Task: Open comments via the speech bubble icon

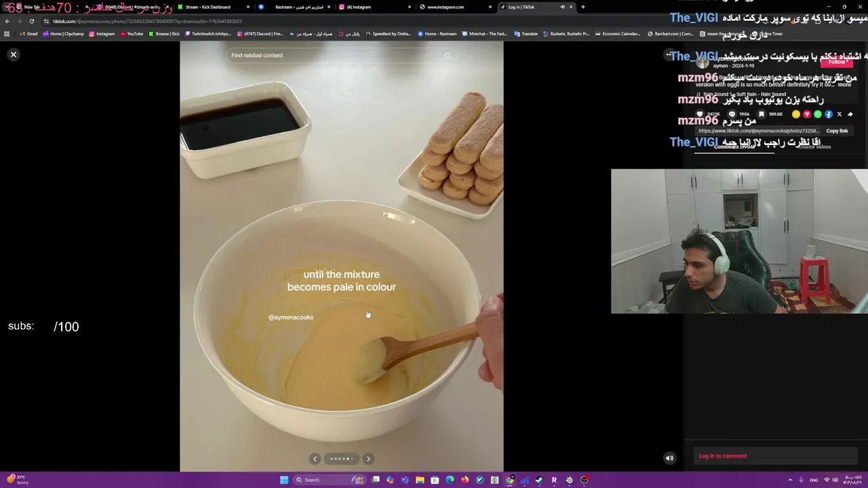Action: 732,115
